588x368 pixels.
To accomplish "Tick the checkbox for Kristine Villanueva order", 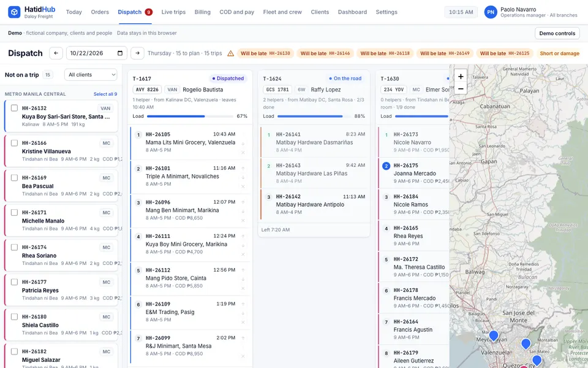I will pos(14,143).
